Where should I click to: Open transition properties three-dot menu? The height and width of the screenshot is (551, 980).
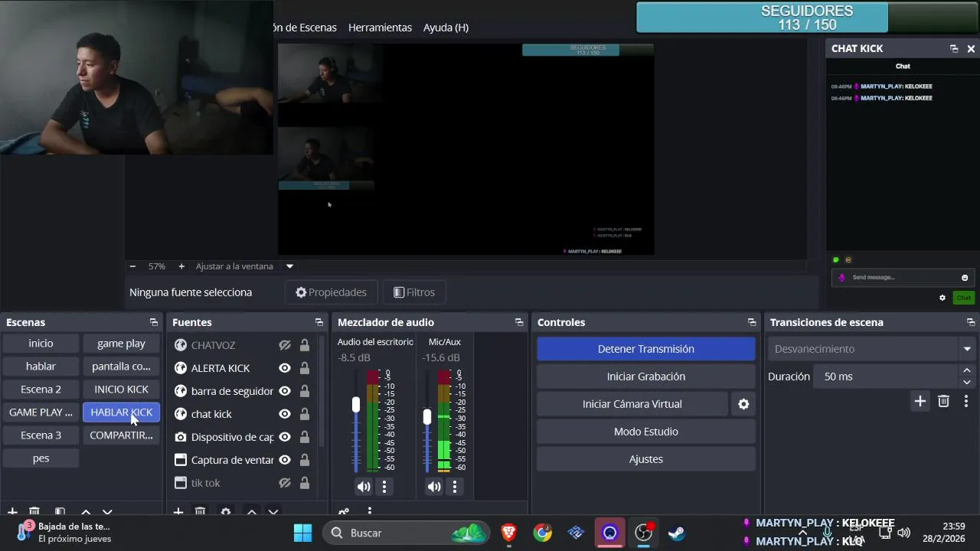pos(966,401)
